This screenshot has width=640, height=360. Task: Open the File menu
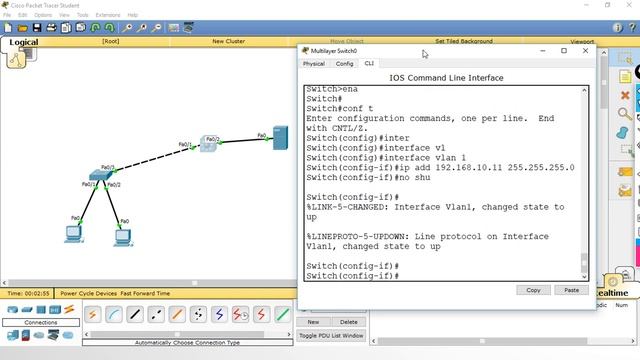[x=7, y=15]
